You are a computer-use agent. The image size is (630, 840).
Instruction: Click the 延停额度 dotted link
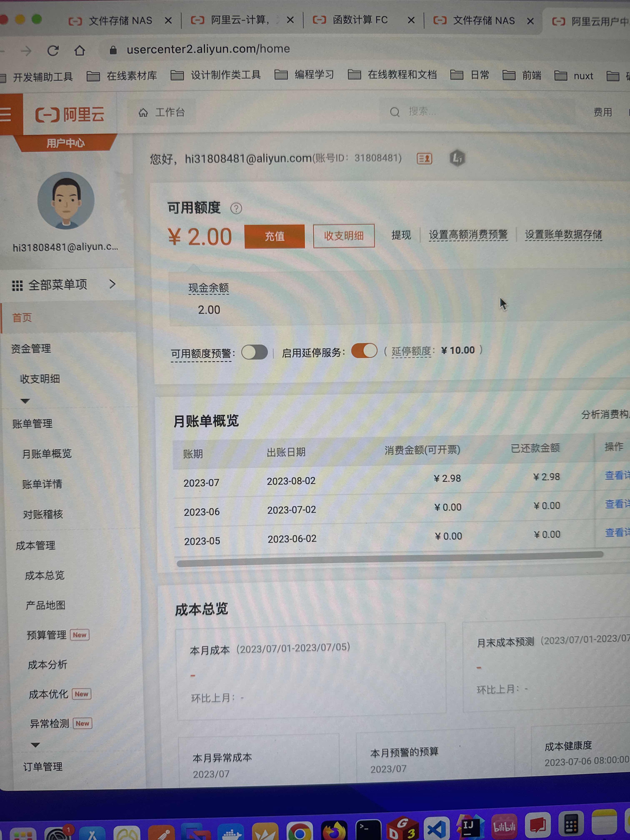point(411,351)
